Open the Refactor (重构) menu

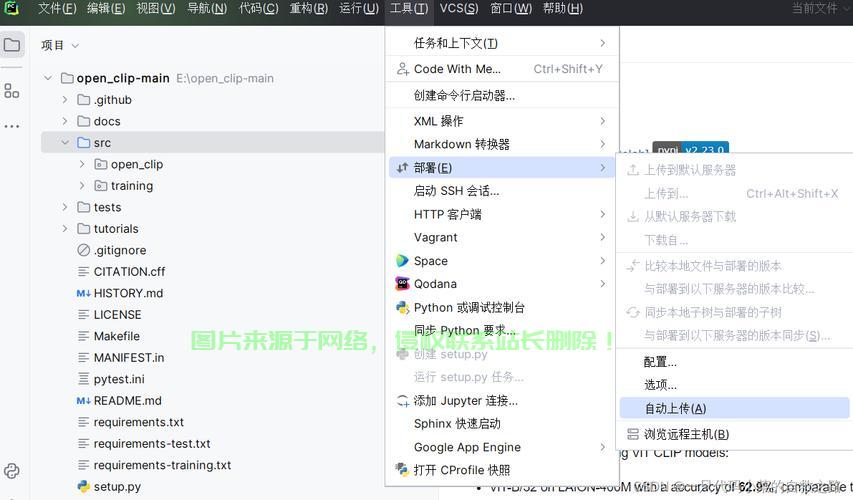(x=308, y=9)
